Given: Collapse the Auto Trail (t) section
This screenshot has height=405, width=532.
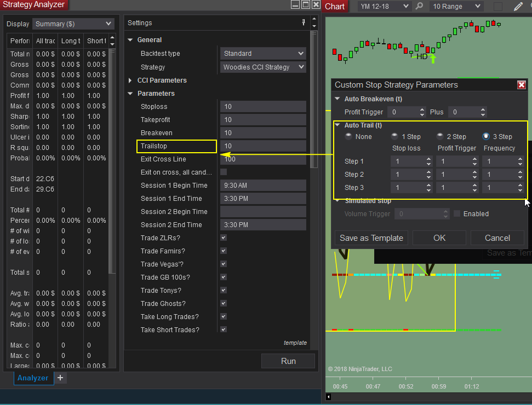Looking at the screenshot, I should [x=337, y=125].
